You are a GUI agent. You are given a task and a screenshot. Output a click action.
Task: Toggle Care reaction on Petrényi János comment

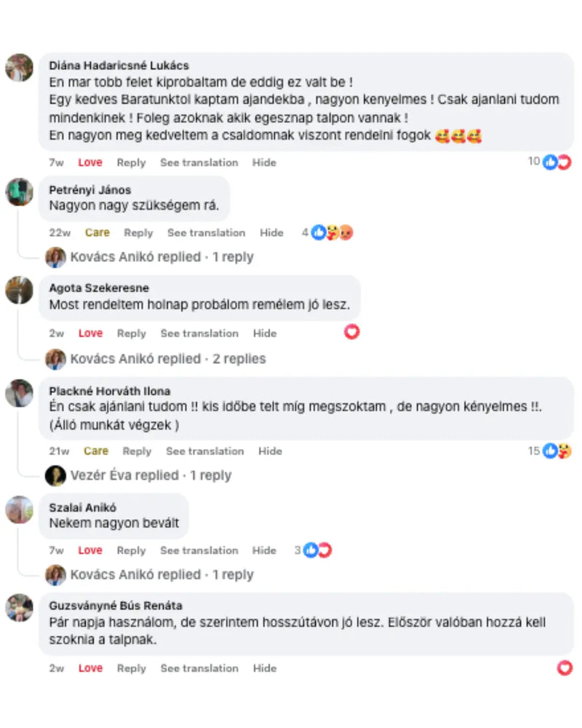point(97,233)
